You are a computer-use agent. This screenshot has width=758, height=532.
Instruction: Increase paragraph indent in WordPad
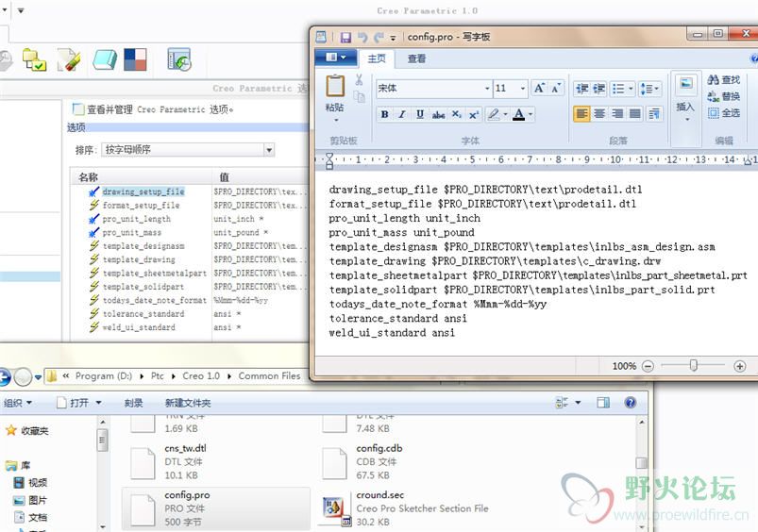pos(598,89)
